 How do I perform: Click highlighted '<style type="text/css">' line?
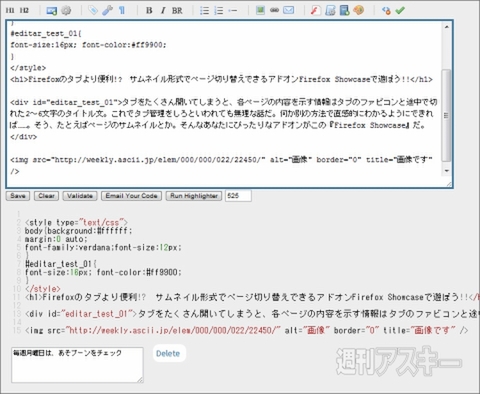pyautogui.click(x=76, y=222)
